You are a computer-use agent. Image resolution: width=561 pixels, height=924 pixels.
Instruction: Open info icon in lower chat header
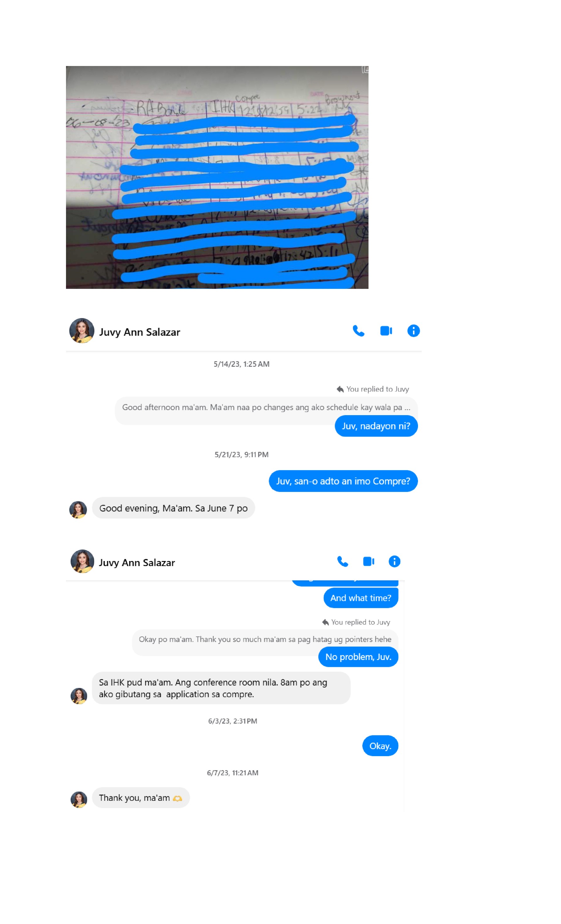pos(394,561)
